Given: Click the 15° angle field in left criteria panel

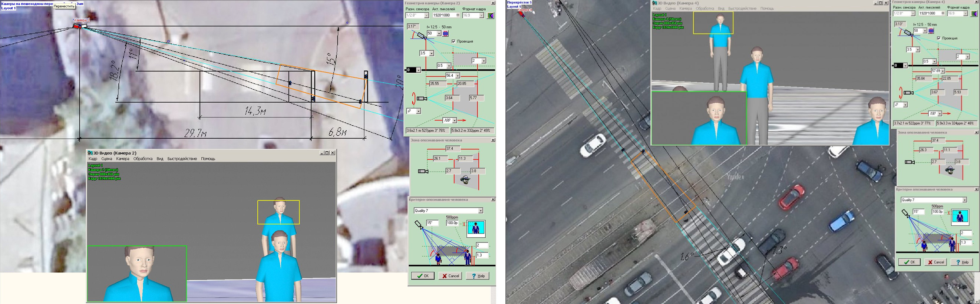Looking at the screenshot, I should pos(432,223).
